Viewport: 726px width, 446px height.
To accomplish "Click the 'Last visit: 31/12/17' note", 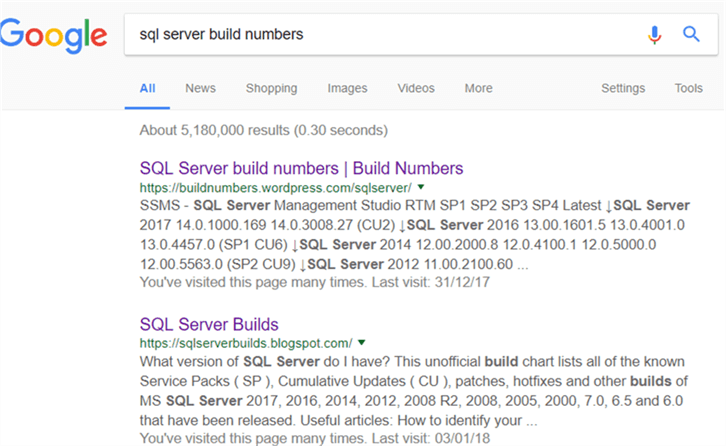I will tap(431, 282).
